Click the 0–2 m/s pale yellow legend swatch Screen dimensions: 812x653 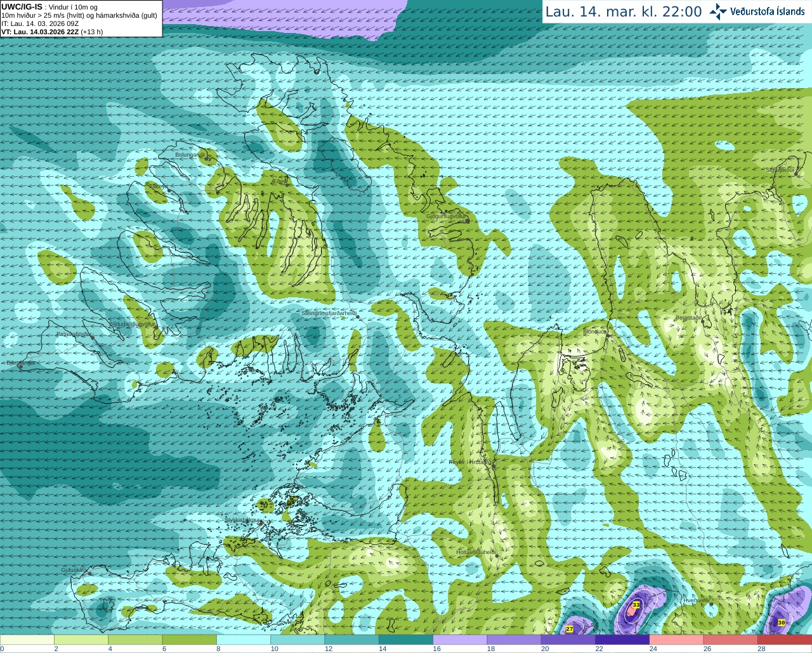(27, 640)
